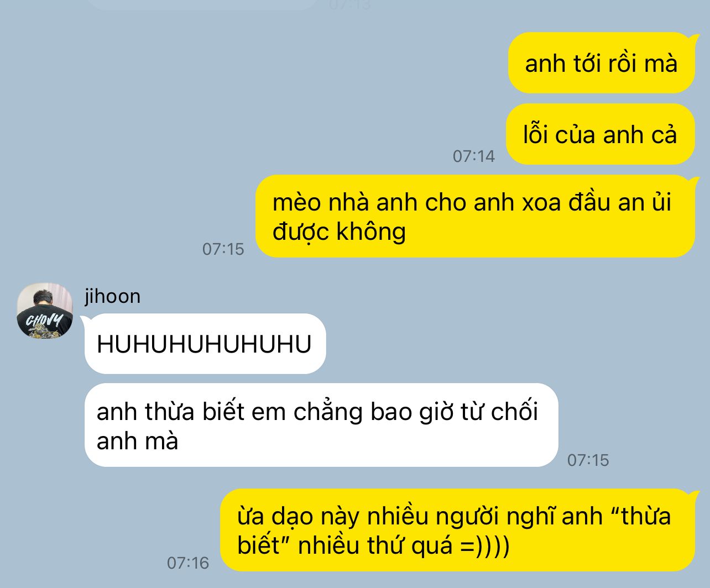710x588 pixels.
Task: Select the "ừa dạo này nhiều người" message bubble
Action: (x=457, y=530)
